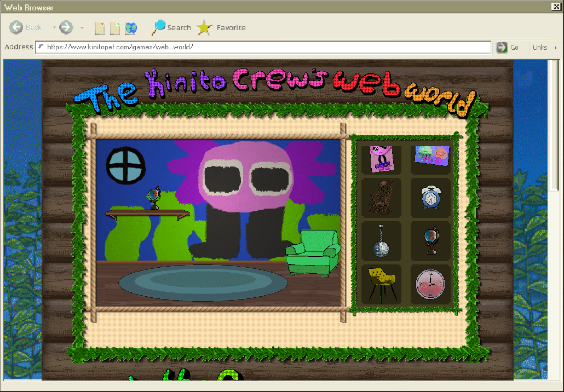Click the refresh page icon in the toolbar
The width and height of the screenshot is (564, 392).
[x=115, y=28]
